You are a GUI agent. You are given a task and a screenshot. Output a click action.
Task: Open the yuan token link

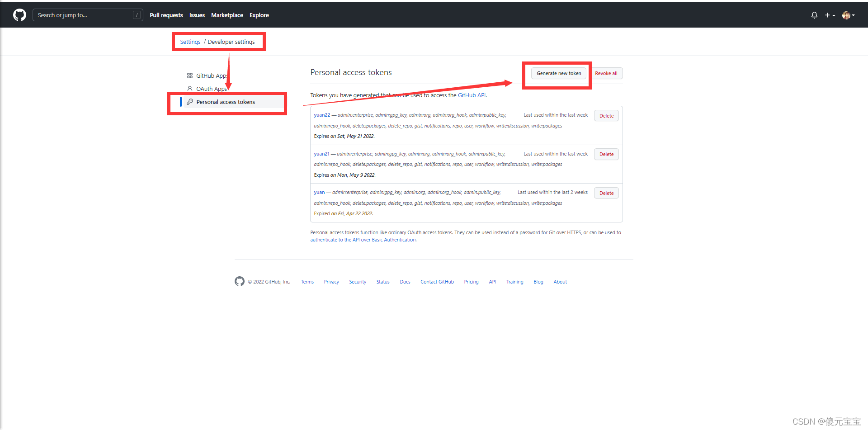click(319, 192)
